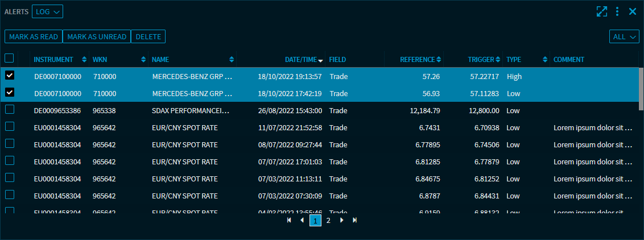Toggle the select-all header checkbox
The height and width of the screenshot is (240, 644).
9,58
